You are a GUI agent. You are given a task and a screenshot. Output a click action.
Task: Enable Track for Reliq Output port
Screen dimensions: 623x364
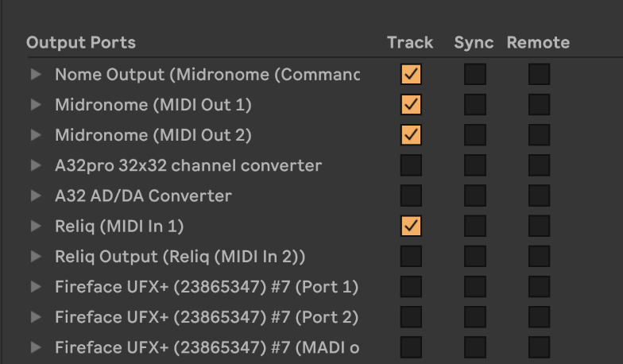(411, 257)
